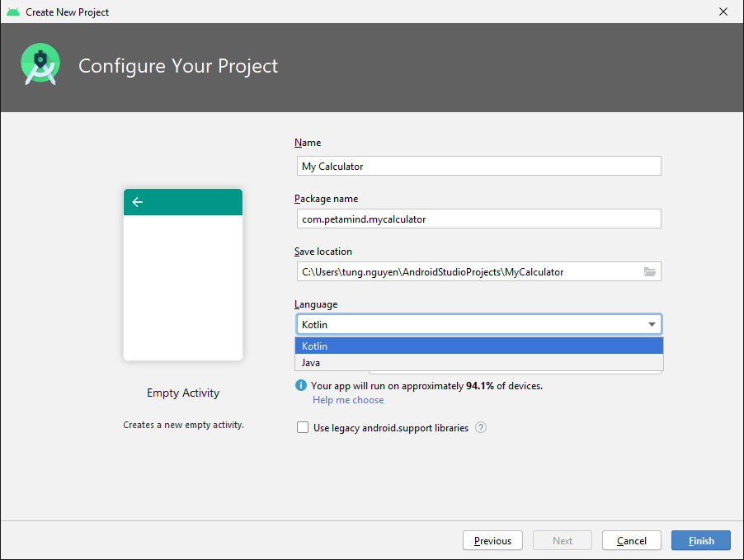Click the help icon beside legacy libraries option
744x560 pixels.
[480, 427]
